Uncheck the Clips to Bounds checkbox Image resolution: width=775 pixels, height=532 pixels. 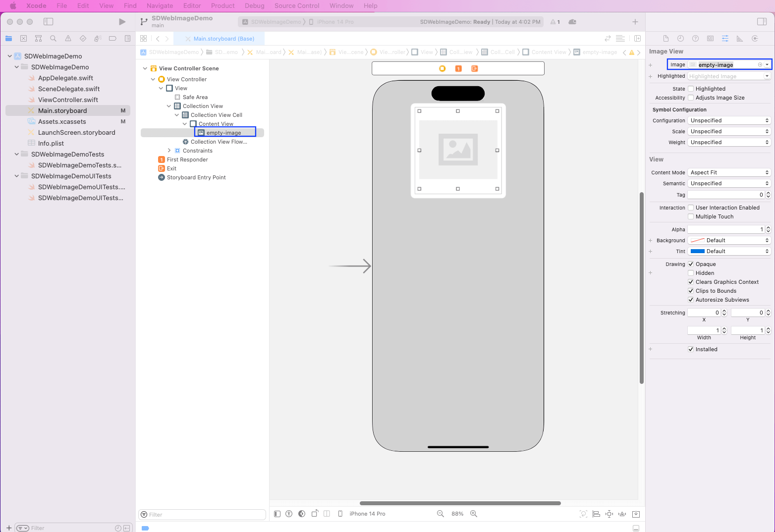pos(691,291)
